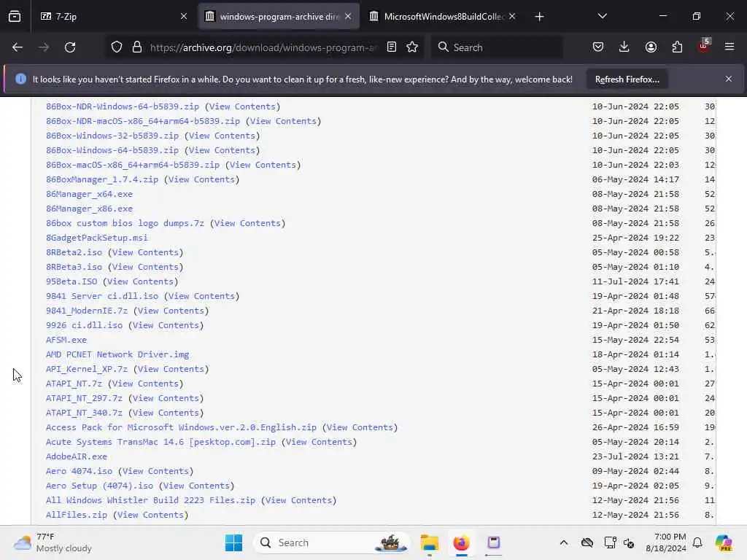Screen dimensions: 747x560
Task: Download 86Manager_x64.exe
Action: coord(89,194)
